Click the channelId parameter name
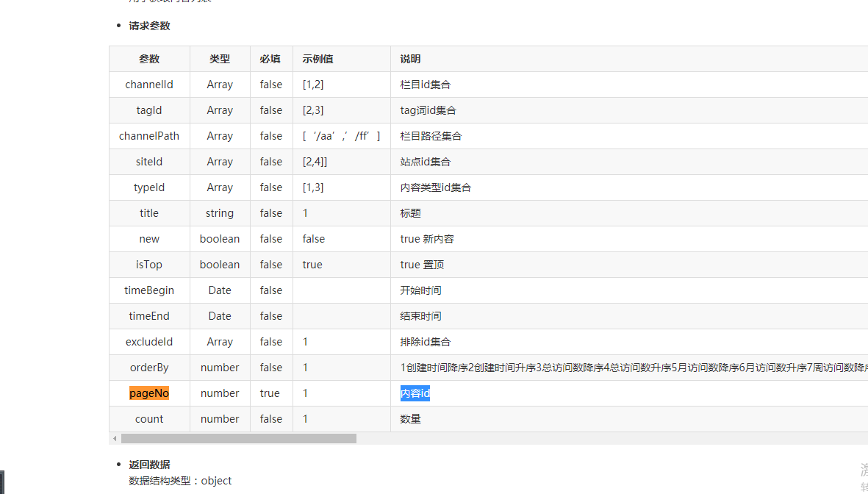This screenshot has height=494, width=868. pyautogui.click(x=149, y=85)
